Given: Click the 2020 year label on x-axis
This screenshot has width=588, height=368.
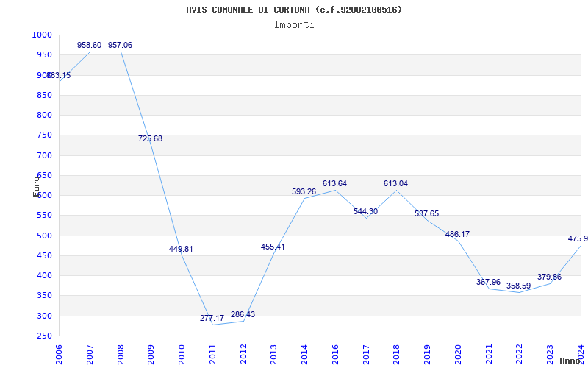Looking at the screenshot, I should coord(458,354).
